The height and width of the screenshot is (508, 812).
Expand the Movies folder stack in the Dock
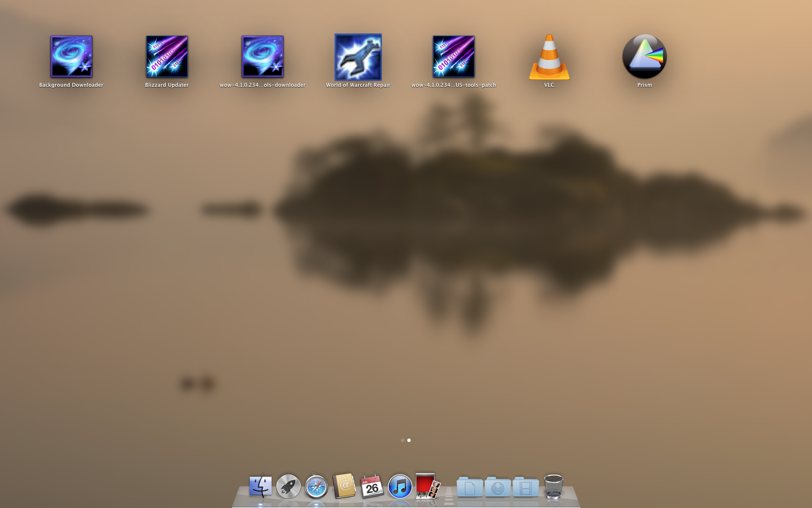click(526, 487)
